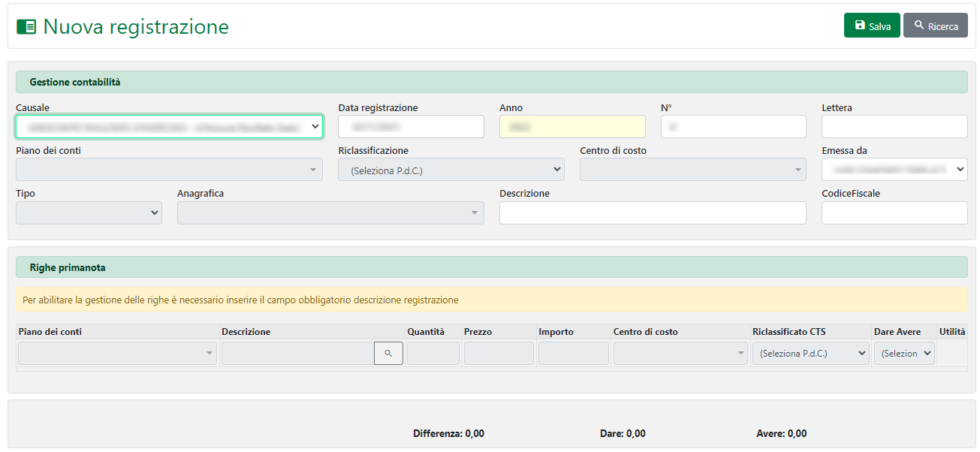The height and width of the screenshot is (452, 980).
Task: Open the top Centro di costo dropdown
Action: tap(692, 170)
